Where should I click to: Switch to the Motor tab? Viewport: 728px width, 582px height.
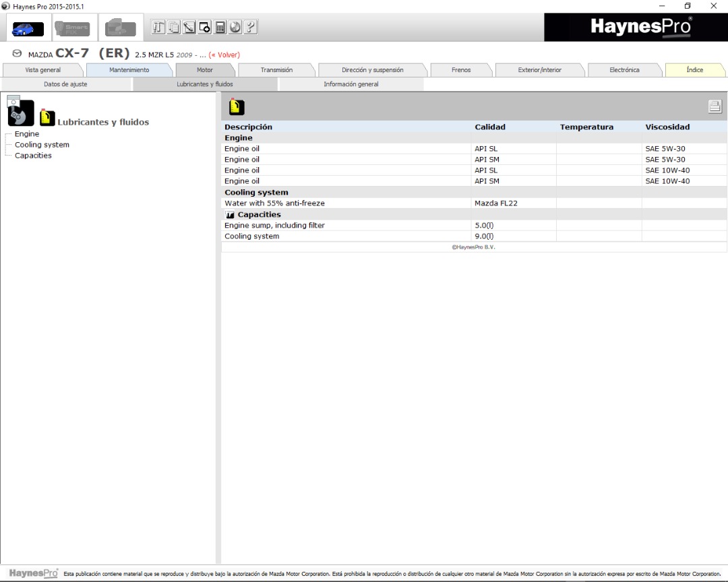[x=205, y=70]
